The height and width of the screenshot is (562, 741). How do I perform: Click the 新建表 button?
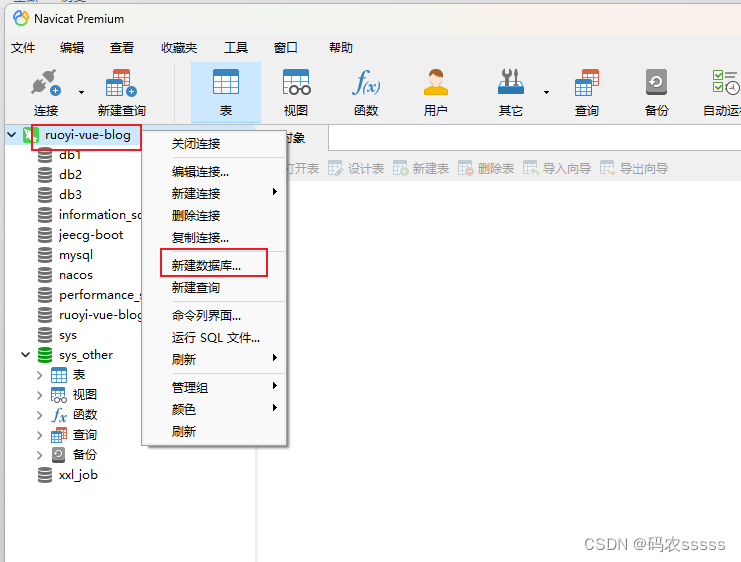pos(421,169)
